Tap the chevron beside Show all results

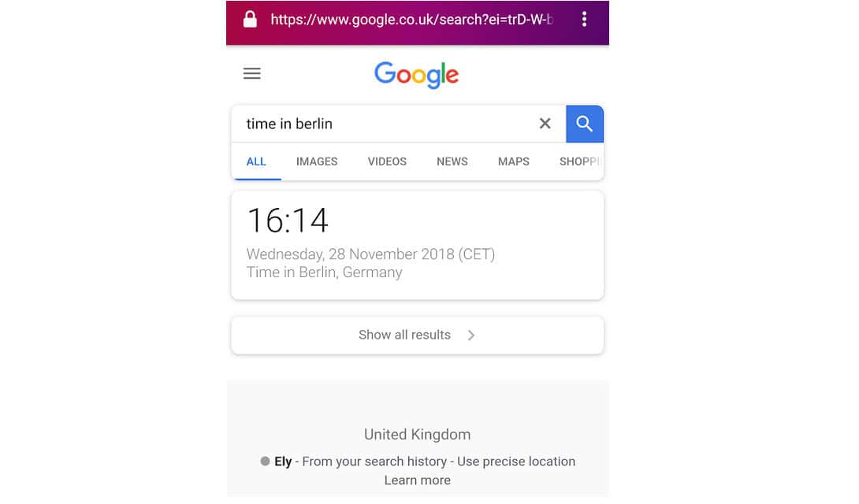471,335
